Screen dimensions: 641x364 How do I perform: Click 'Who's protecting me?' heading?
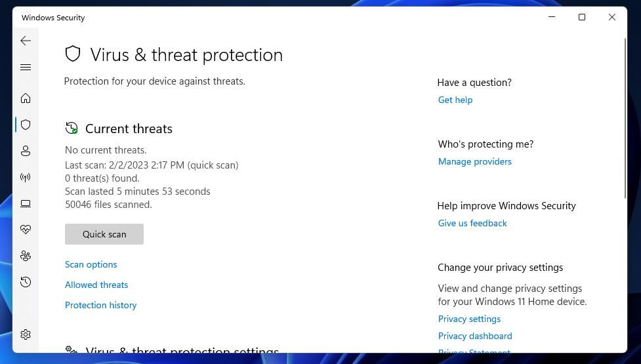tap(486, 144)
